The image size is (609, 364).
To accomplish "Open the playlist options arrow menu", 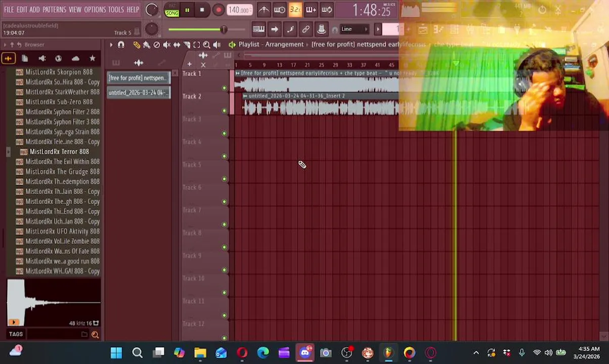I will (x=111, y=45).
